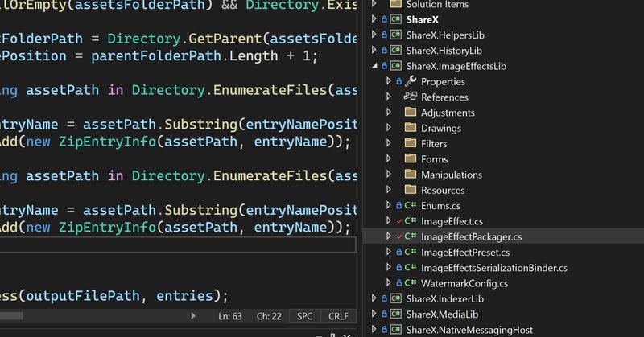Image resolution: width=644 pixels, height=337 pixels.
Task: Click the Solution Items folder icon
Action: [x=395, y=4]
